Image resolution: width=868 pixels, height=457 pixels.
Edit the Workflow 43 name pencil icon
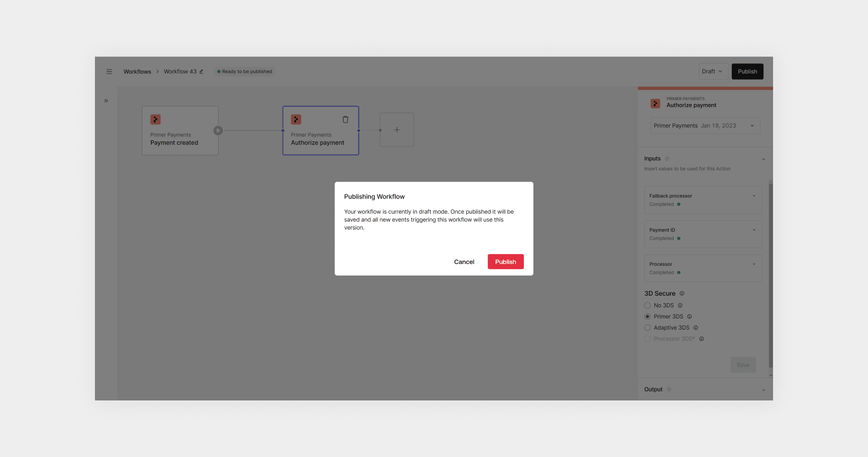coord(201,71)
